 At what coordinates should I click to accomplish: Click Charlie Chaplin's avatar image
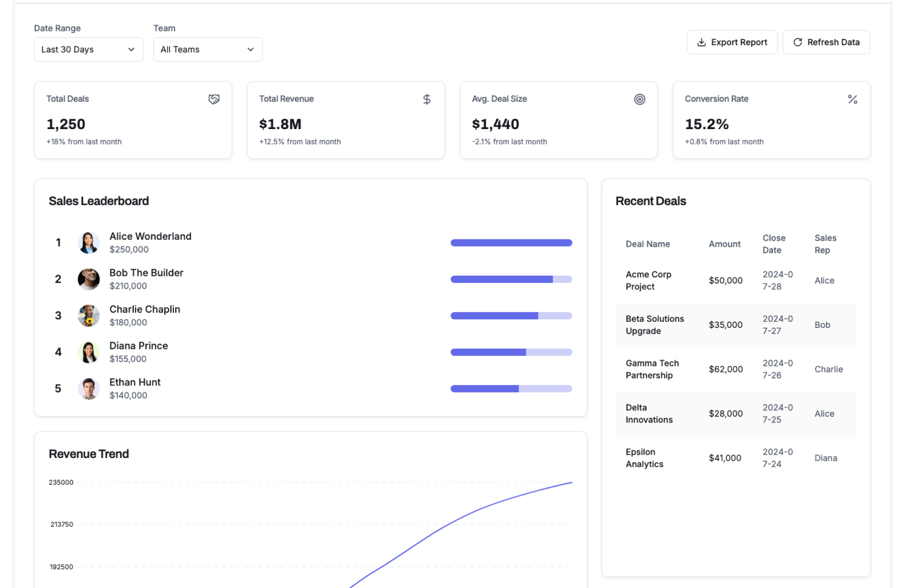(89, 316)
